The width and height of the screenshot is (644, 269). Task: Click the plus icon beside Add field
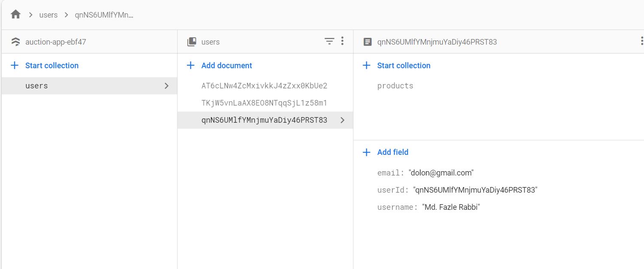(366, 152)
